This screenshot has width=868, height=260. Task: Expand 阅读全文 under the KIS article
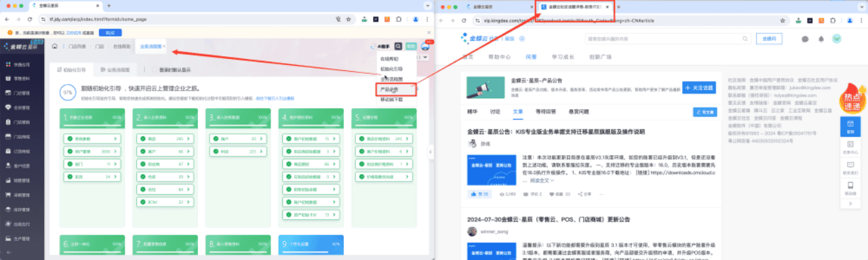(x=542, y=181)
